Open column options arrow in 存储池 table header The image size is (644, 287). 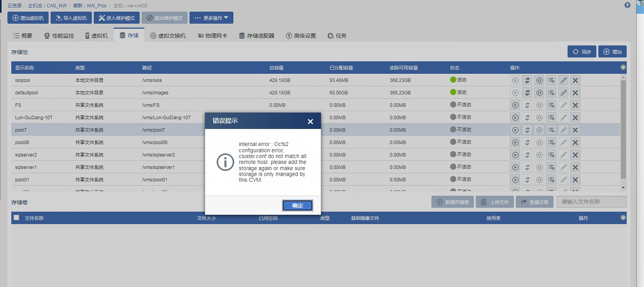pos(623,67)
